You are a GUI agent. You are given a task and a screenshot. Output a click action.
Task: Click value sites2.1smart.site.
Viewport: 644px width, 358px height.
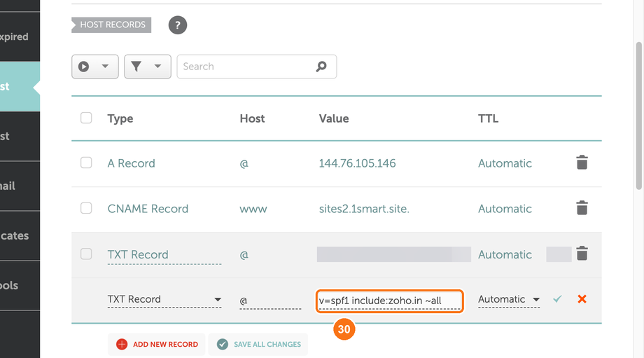(x=364, y=209)
